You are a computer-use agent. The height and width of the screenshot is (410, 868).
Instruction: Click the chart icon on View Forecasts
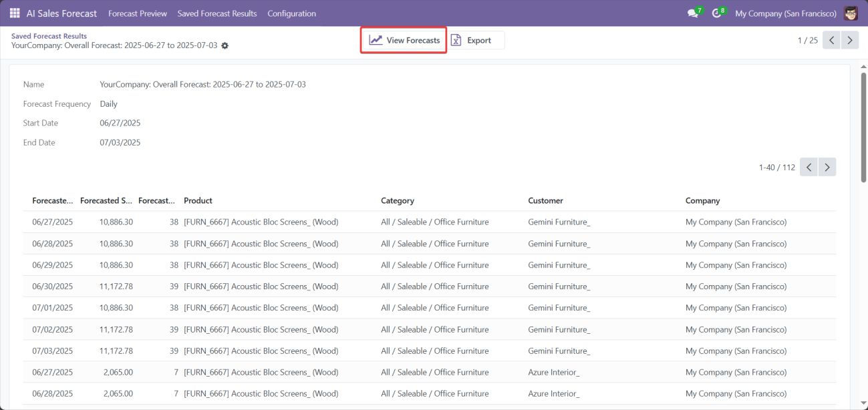376,40
